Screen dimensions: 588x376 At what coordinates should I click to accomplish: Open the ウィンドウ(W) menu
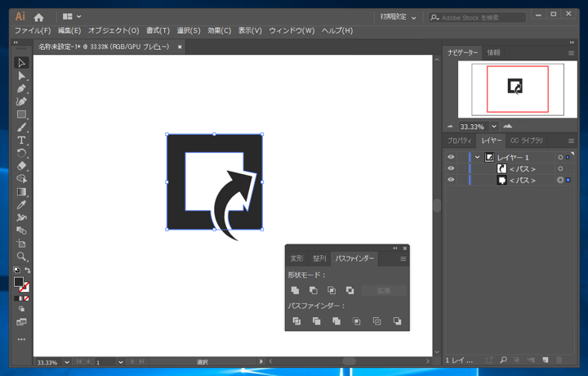pos(292,31)
